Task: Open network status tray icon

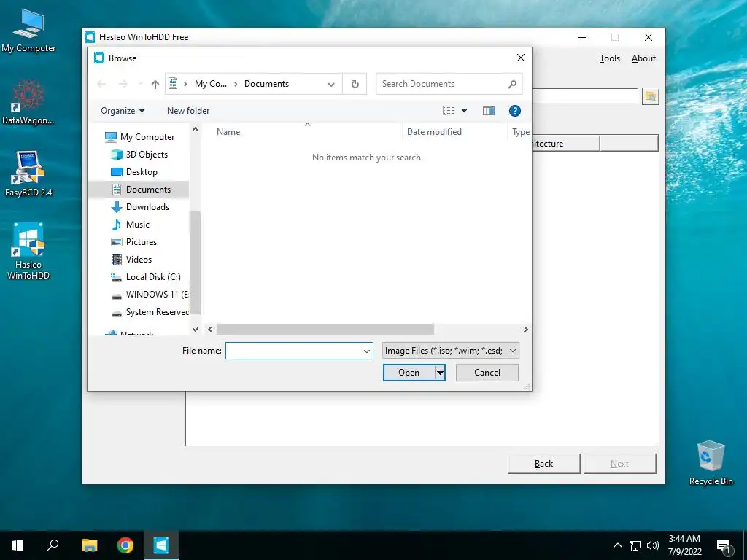Action: pos(635,545)
